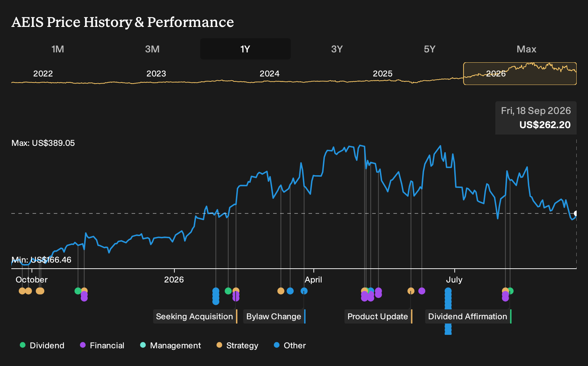Image resolution: width=588 pixels, height=366 pixels.
Task: Switch to the 3Y range tab
Action: coord(337,49)
